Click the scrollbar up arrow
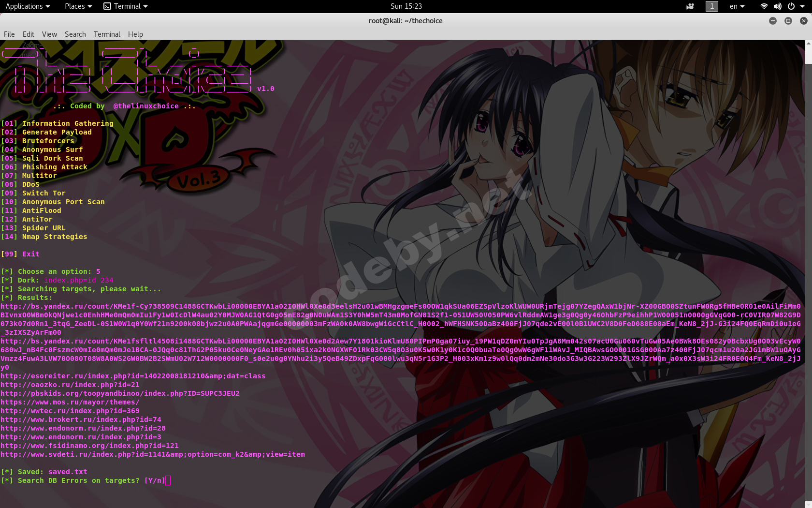This screenshot has height=508, width=812. [809, 44]
